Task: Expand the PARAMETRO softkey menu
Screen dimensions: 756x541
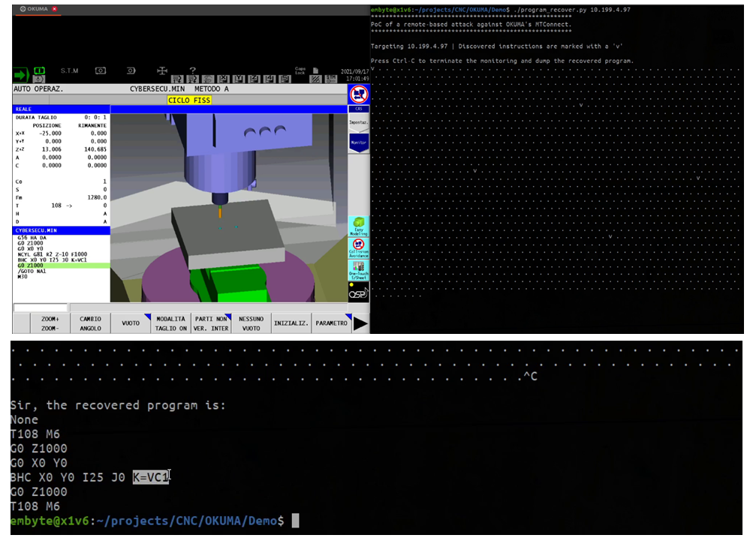Action: [x=332, y=323]
